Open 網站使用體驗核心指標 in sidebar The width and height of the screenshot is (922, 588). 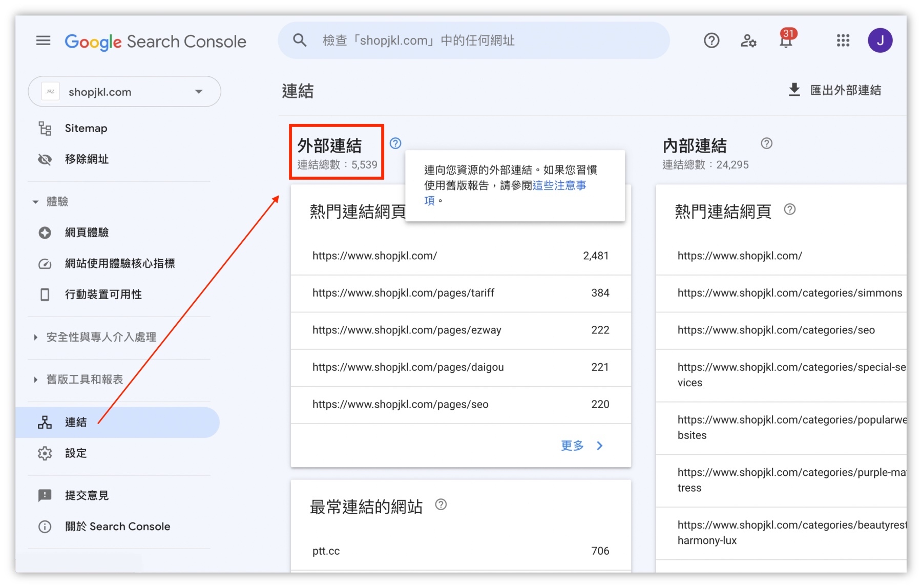[119, 263]
